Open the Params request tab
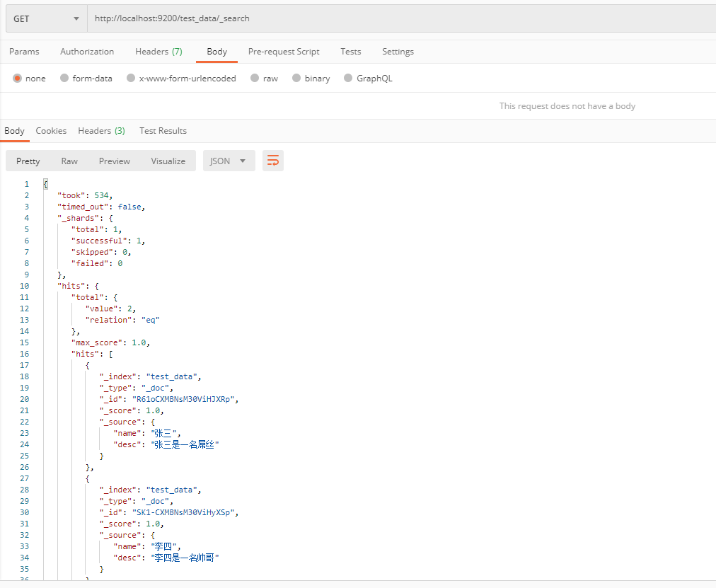 pos(24,52)
